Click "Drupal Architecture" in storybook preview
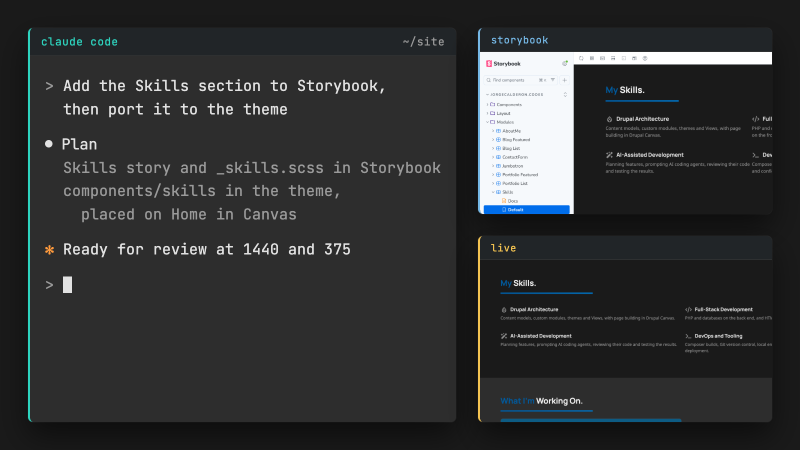The image size is (800, 450). (642, 119)
